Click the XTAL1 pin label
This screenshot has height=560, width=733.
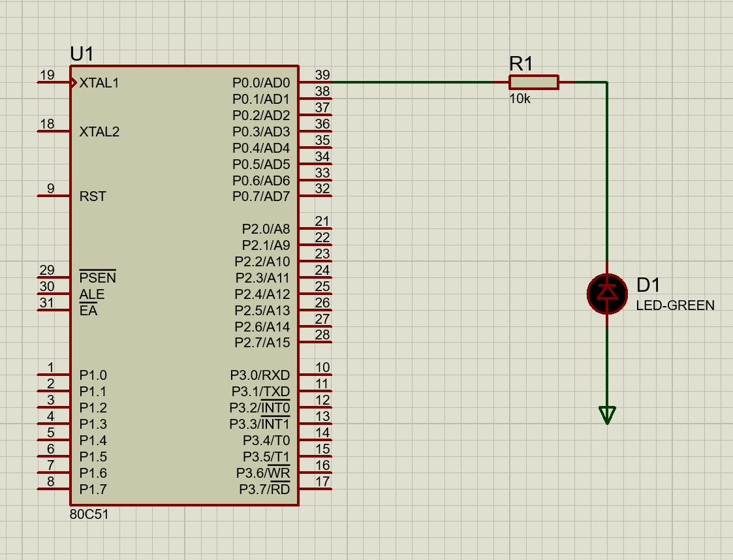(x=99, y=83)
